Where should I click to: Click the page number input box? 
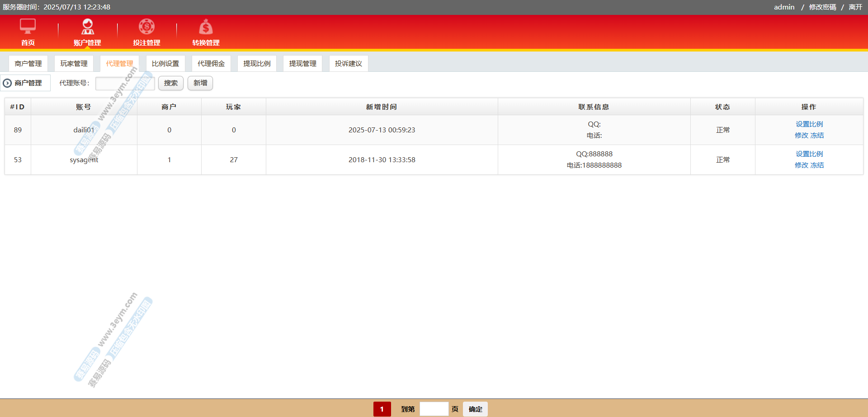pos(434,409)
